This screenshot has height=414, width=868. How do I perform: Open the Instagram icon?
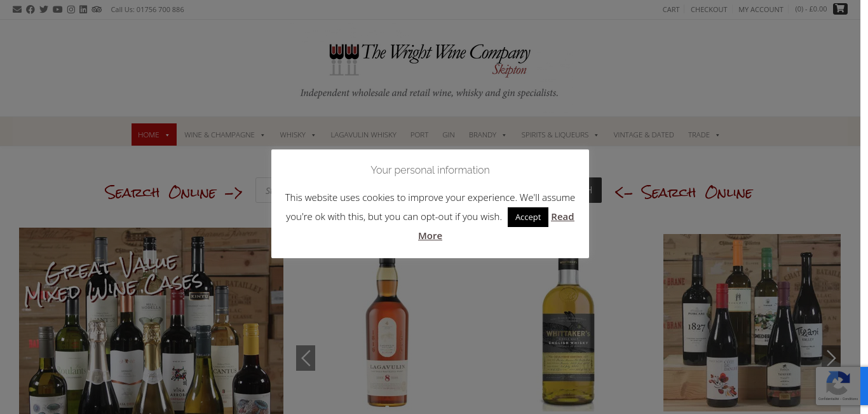point(71,10)
